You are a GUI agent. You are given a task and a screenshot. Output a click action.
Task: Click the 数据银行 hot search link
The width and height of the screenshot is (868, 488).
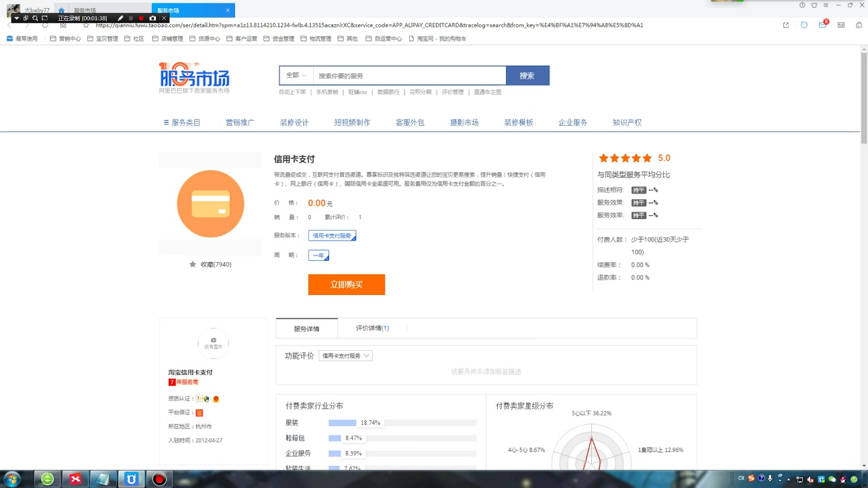click(388, 92)
